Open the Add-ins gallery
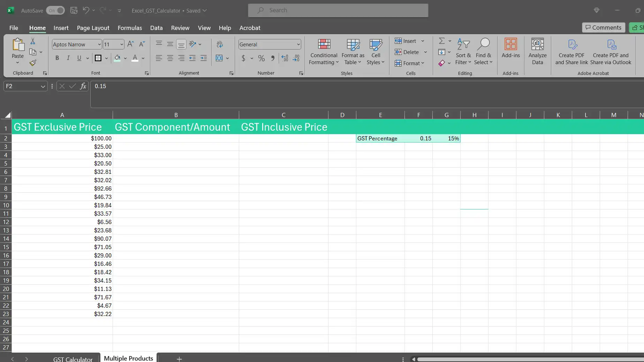644x362 pixels. [510, 48]
